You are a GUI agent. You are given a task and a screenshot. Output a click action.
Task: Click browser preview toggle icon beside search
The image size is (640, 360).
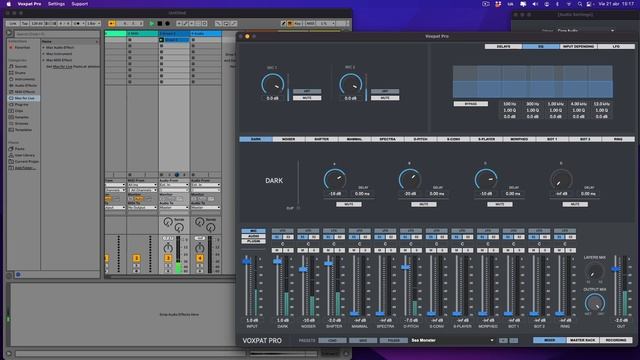point(9,33)
